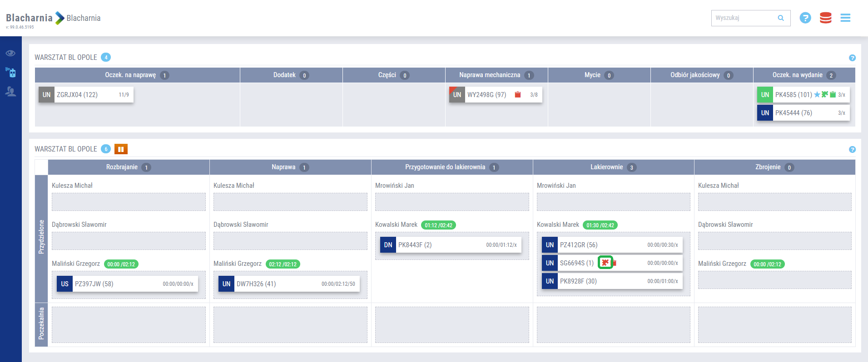This screenshot has height=362, width=868.
Task: Click the blue star icon on PK4585
Action: [x=817, y=95]
